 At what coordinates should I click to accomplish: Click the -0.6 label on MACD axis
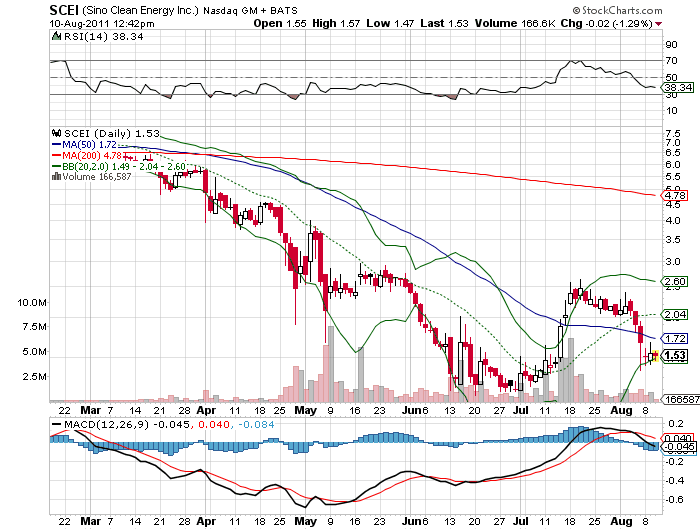[x=673, y=499]
